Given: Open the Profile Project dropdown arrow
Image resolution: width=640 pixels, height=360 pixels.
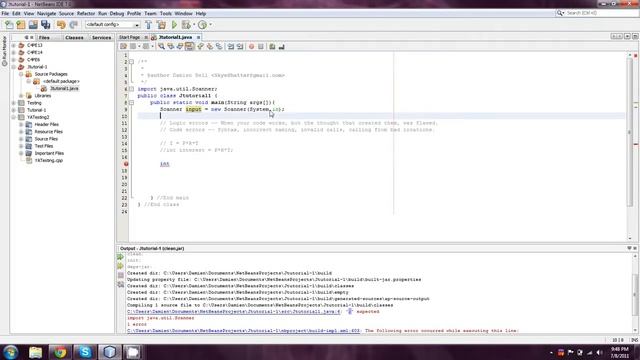Looking at the screenshot, I should click(x=210, y=25).
